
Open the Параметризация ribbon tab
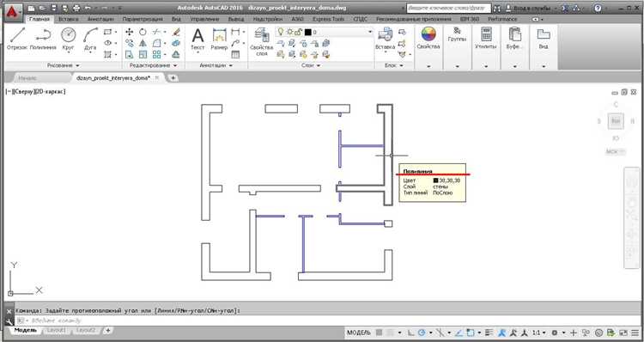point(143,19)
